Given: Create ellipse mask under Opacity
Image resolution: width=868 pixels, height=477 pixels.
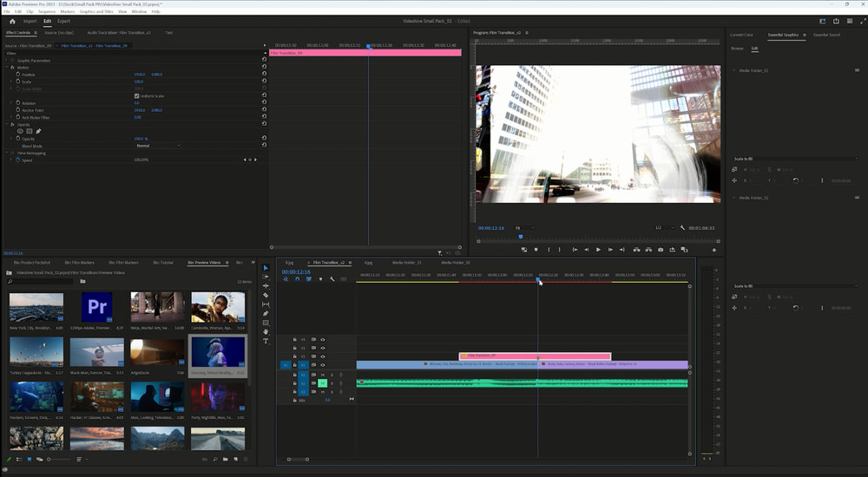Looking at the screenshot, I should [20, 131].
